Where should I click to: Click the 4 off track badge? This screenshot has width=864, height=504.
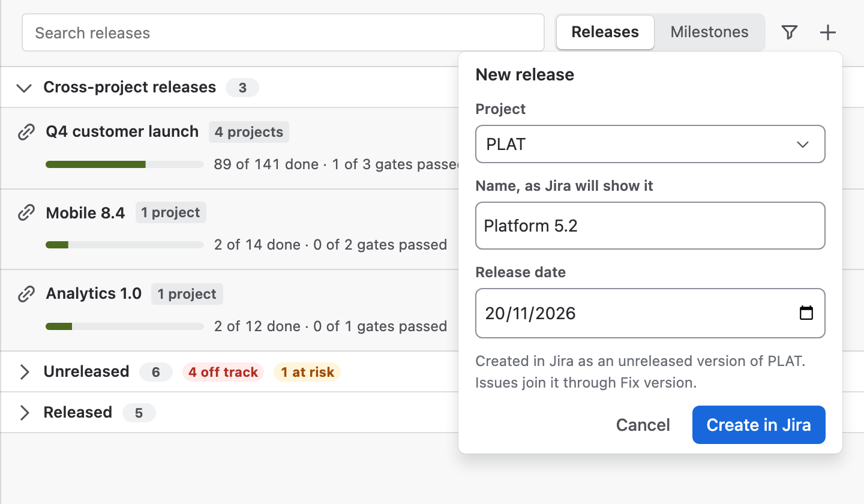coord(223,372)
